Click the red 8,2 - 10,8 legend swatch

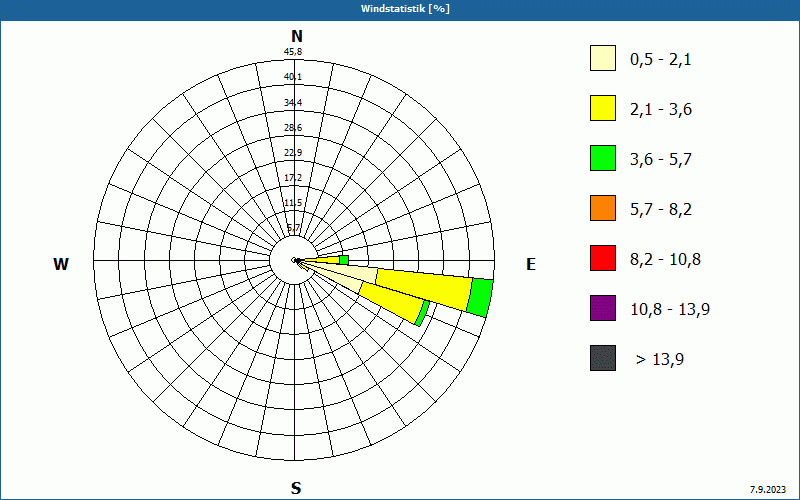click(x=603, y=258)
